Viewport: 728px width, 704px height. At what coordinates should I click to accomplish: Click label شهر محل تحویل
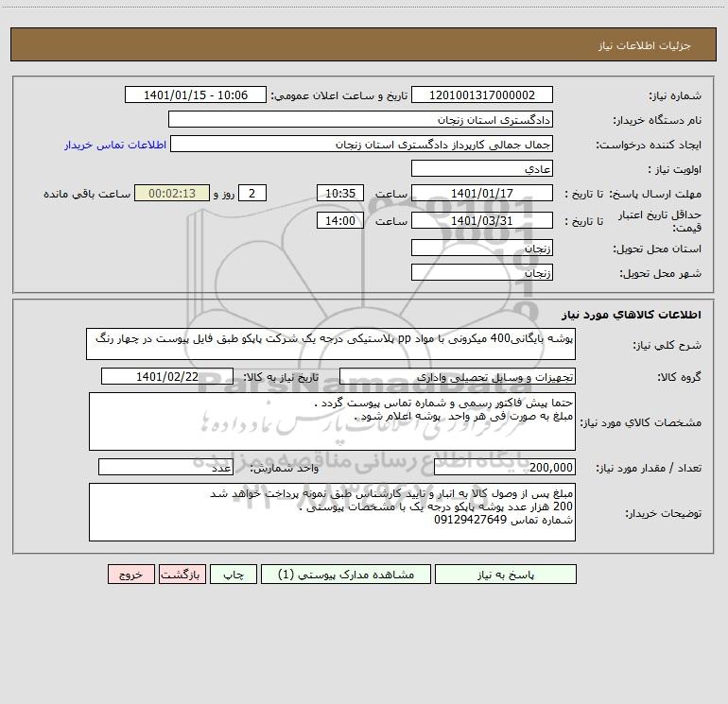661,274
